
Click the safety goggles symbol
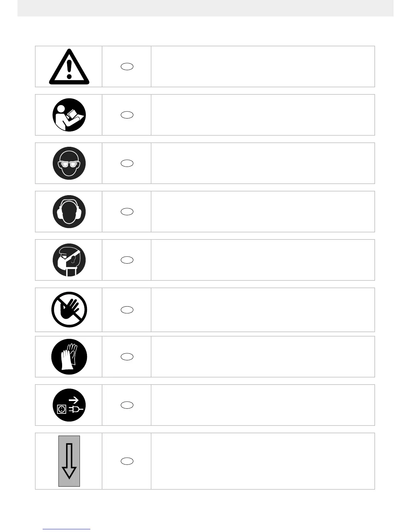click(69, 163)
